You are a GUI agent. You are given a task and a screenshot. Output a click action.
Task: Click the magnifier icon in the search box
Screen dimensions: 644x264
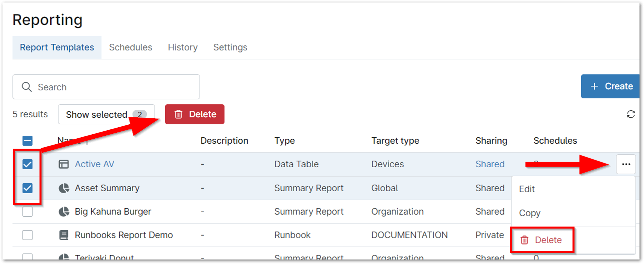[27, 87]
